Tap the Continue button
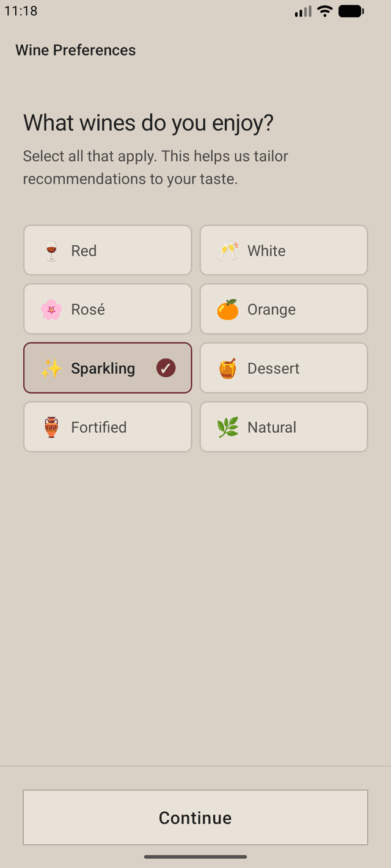Image resolution: width=391 pixels, height=868 pixels. (x=195, y=817)
